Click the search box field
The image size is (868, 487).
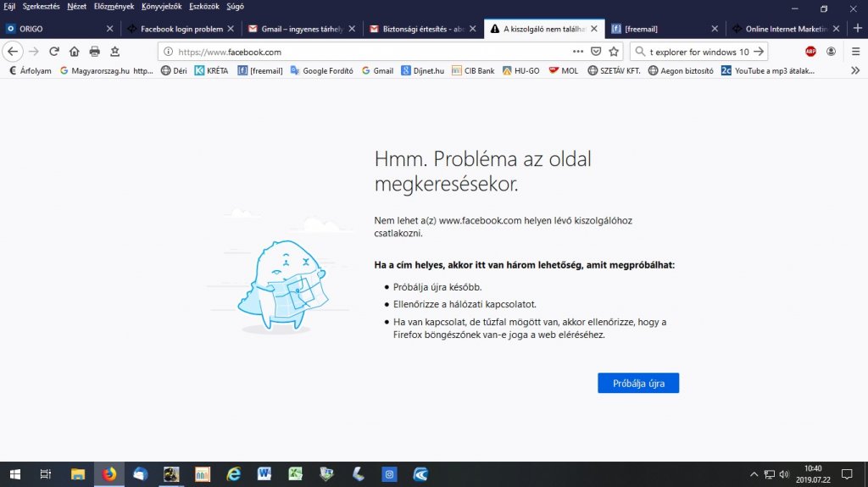pyautogui.click(x=699, y=52)
